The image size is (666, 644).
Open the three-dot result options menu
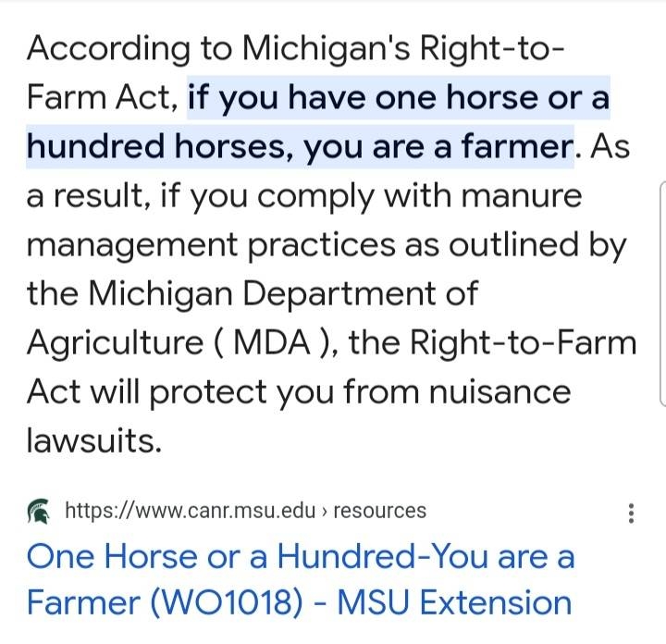[x=631, y=513]
